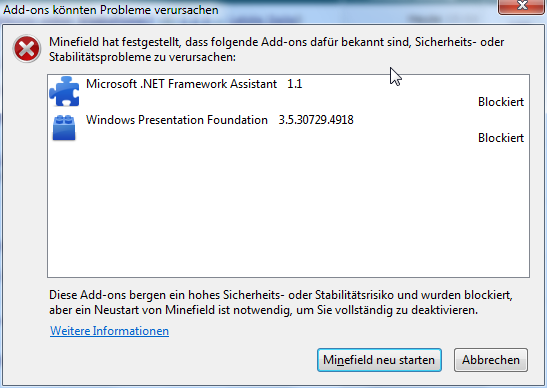Click the Abbrechen button
The width and height of the screenshot is (547, 388).
tap(491, 360)
